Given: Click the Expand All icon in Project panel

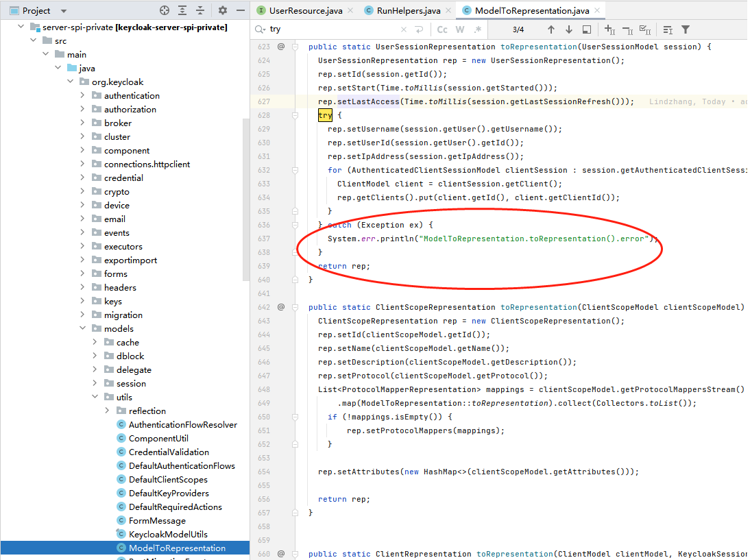Looking at the screenshot, I should [x=182, y=10].
